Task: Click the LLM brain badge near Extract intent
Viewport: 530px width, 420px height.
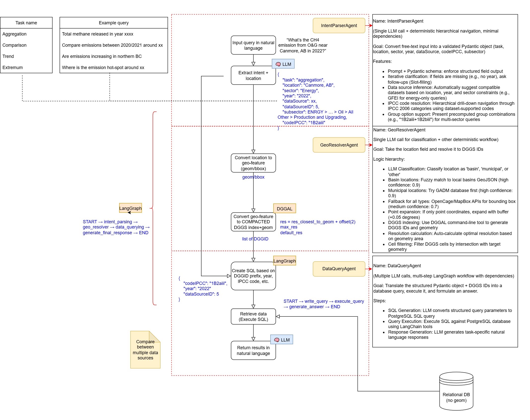Action: click(x=283, y=64)
